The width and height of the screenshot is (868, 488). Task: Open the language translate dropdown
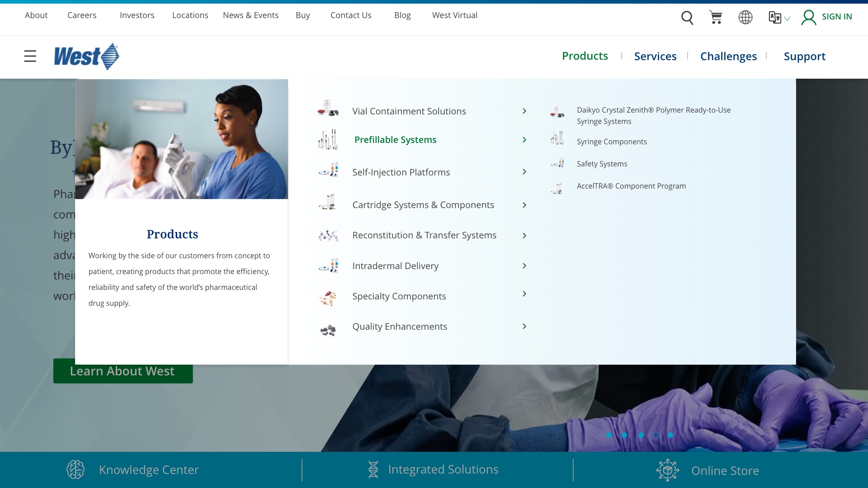pos(778,18)
